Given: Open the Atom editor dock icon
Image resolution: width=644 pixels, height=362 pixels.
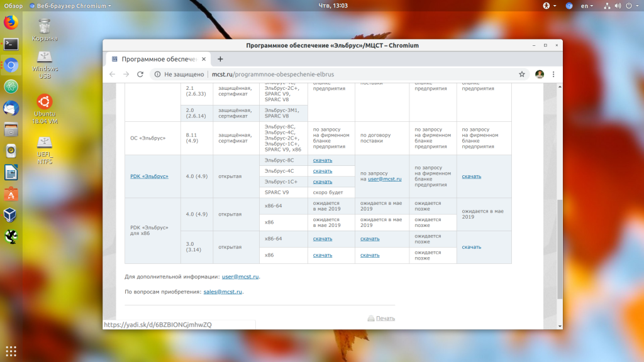Looking at the screenshot, I should point(11,87).
